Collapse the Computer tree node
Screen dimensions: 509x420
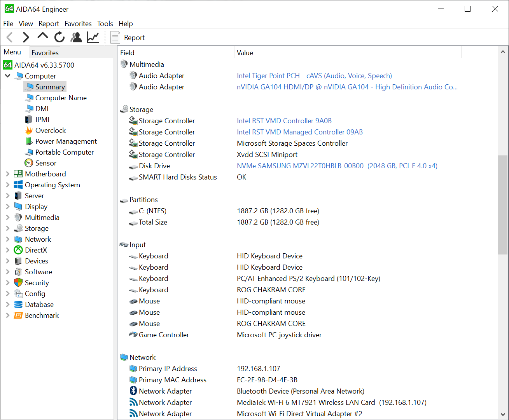tap(7, 76)
